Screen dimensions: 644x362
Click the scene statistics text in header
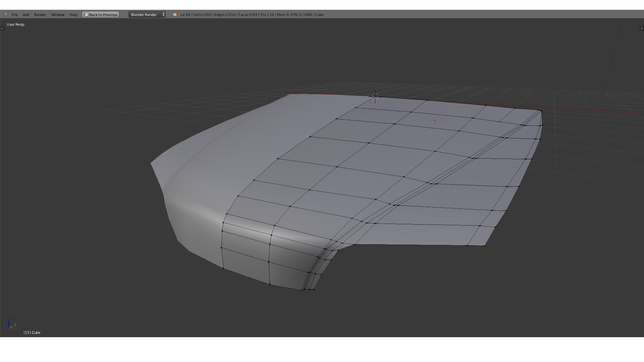(x=252, y=15)
